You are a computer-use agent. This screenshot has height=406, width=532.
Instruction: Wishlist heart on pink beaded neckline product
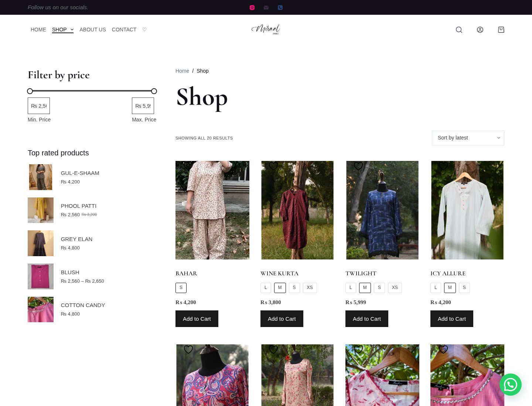(x=443, y=349)
